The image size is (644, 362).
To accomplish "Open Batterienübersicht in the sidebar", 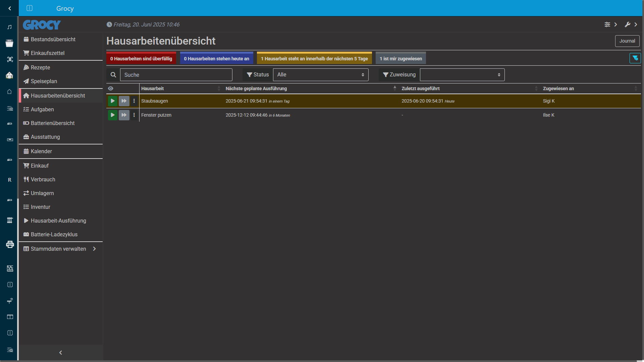I will (53, 123).
